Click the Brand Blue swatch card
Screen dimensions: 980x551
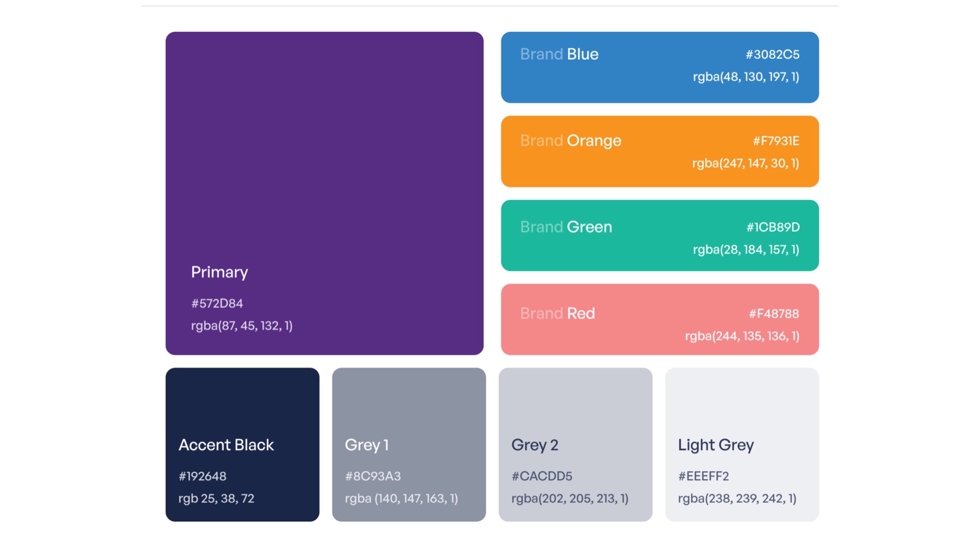660,67
